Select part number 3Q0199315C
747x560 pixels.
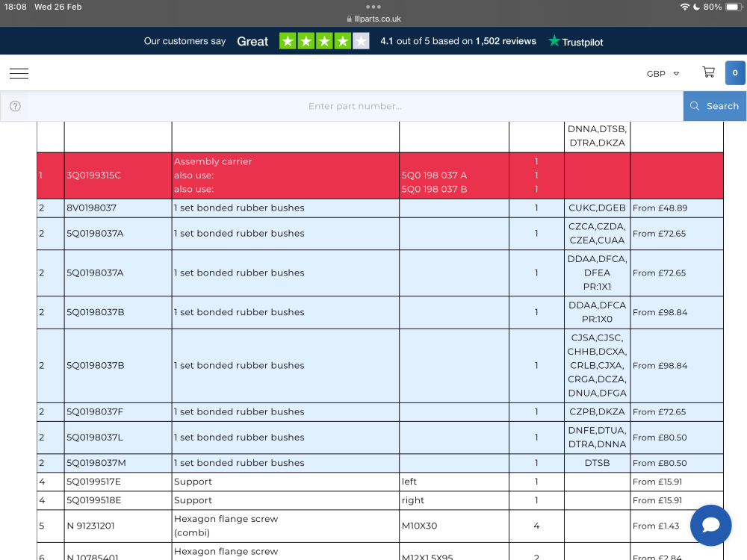click(x=94, y=175)
